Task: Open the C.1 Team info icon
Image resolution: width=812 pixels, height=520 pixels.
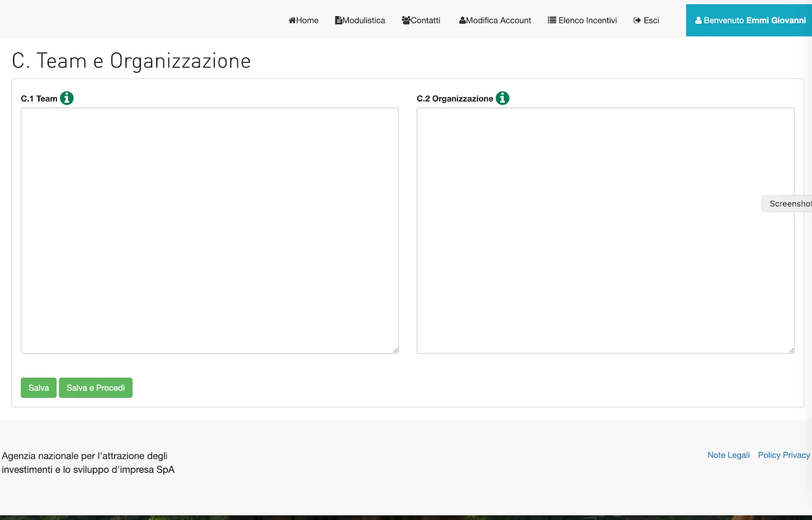Action: point(66,98)
